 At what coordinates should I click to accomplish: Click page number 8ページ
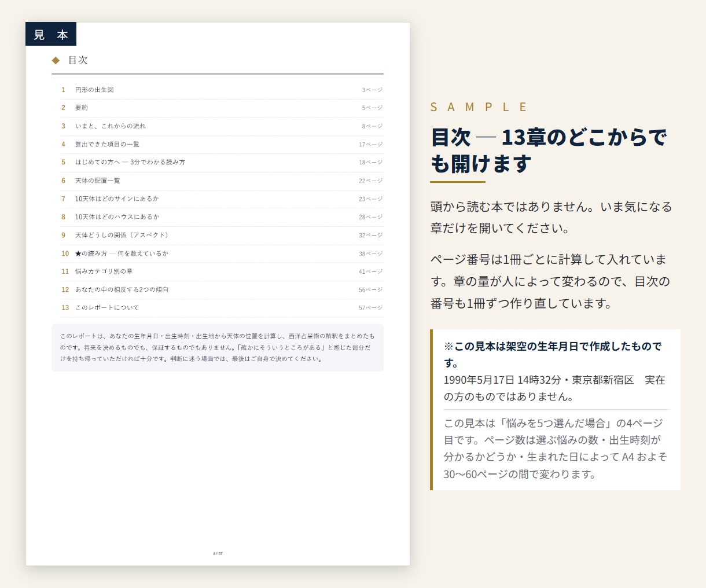[372, 126]
